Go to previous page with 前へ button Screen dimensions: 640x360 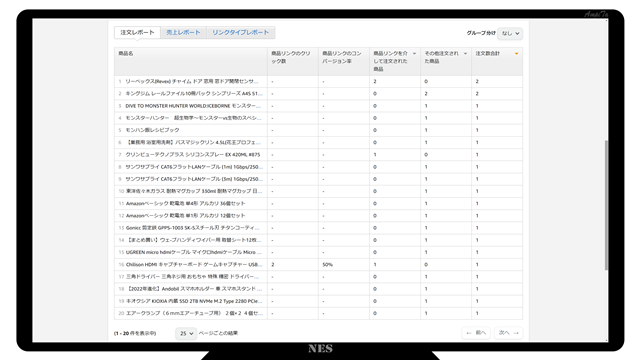click(x=476, y=333)
